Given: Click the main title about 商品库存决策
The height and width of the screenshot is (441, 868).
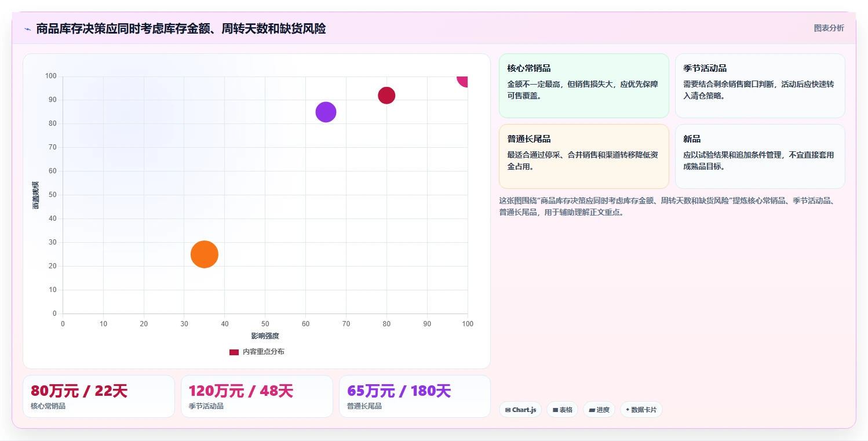Looking at the screenshot, I should pyautogui.click(x=181, y=28).
